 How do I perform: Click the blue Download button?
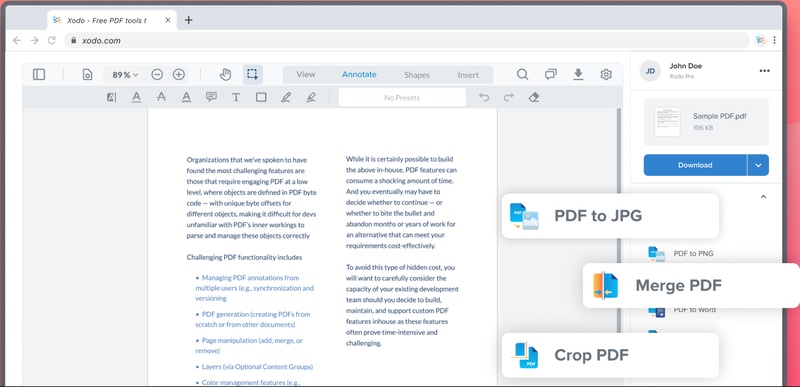(x=695, y=165)
